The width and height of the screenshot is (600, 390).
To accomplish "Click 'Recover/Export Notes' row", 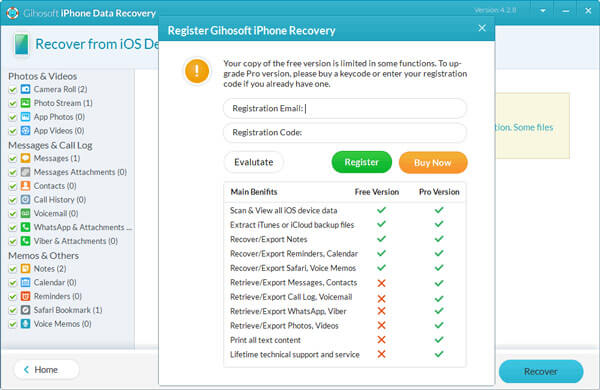I will [x=345, y=239].
